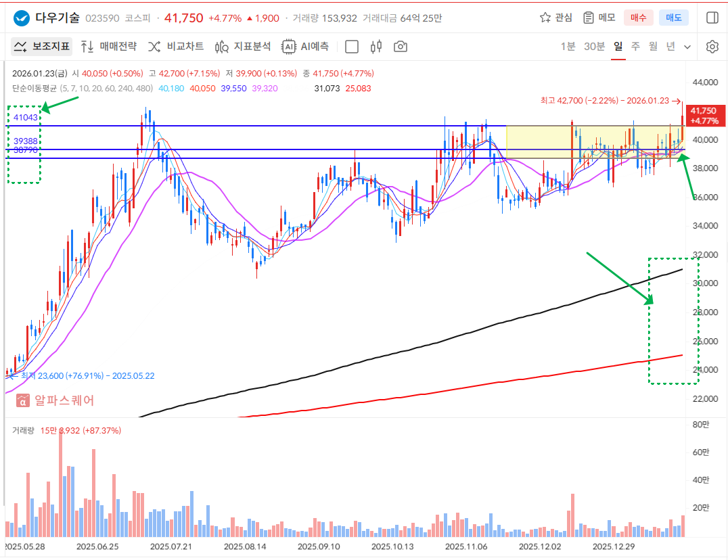The width and height of the screenshot is (728, 560).
Task: Expand the time interval dropdown chevron
Action: (687, 47)
